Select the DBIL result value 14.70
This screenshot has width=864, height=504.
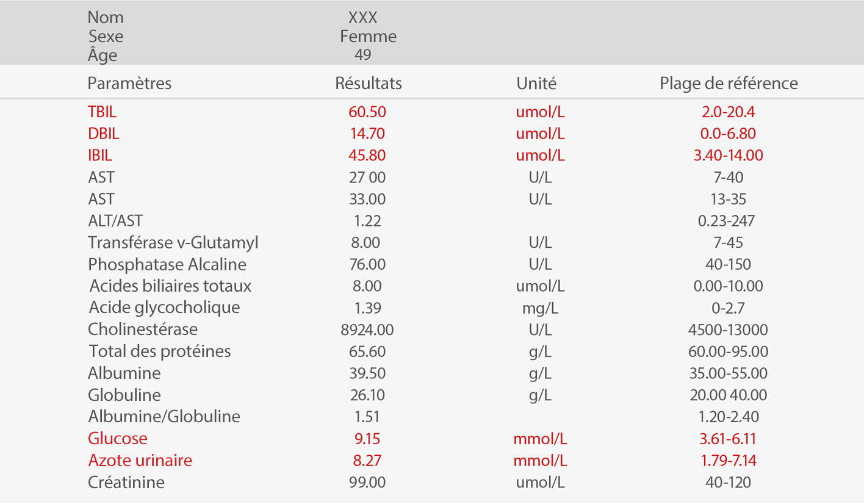coord(367,134)
